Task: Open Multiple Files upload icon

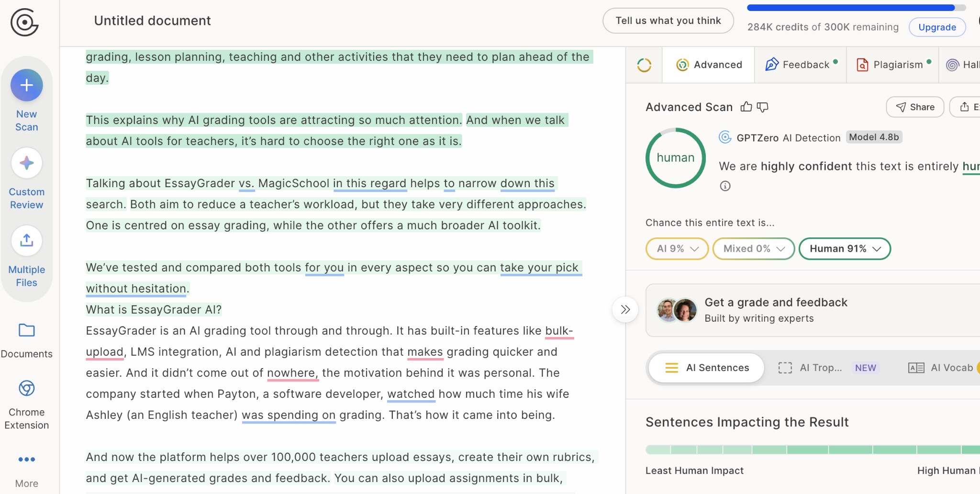Action: point(27,241)
